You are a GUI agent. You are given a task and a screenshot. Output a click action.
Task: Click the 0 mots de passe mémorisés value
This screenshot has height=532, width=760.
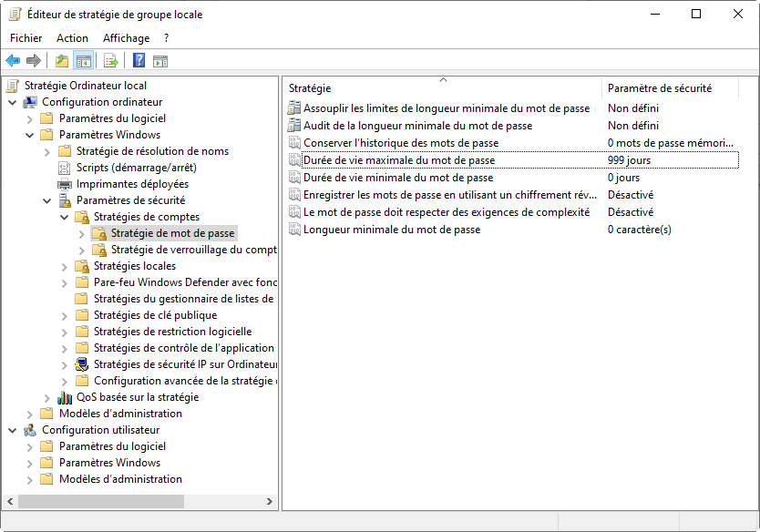pos(671,142)
